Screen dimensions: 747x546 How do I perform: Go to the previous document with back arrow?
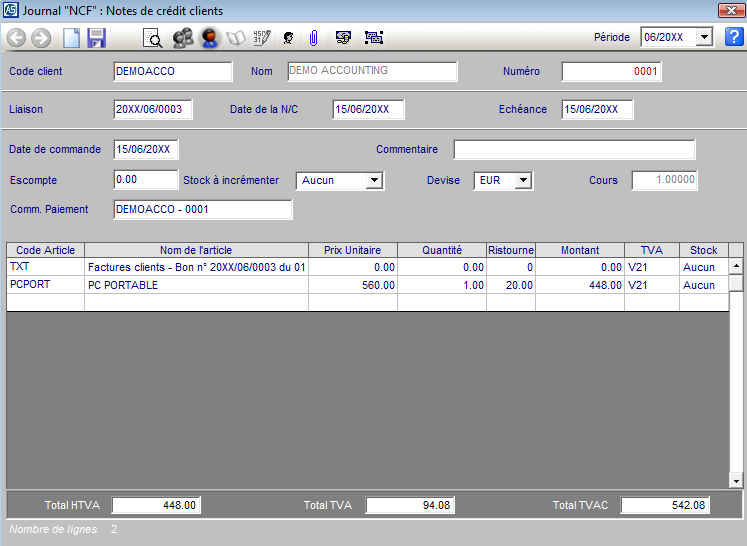tap(16, 38)
